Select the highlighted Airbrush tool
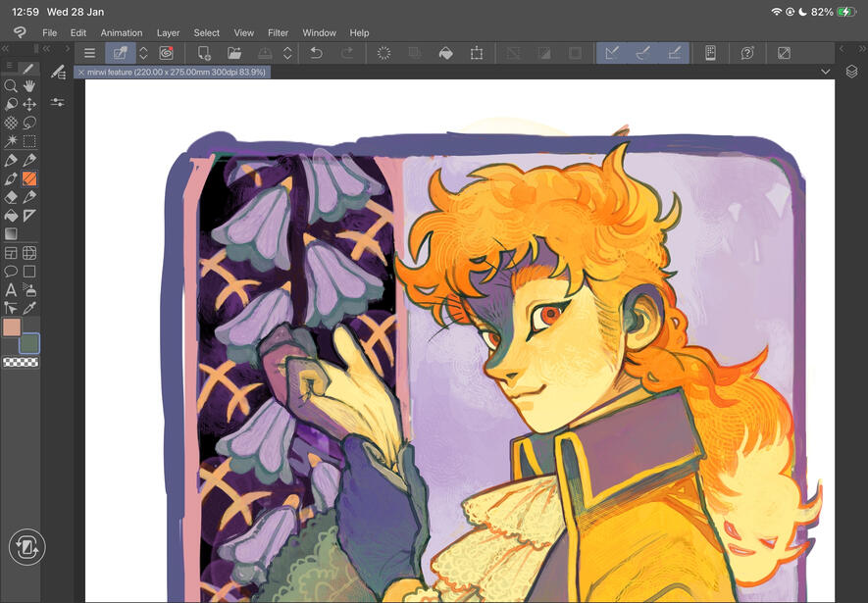868x603 pixels. pos(28,178)
